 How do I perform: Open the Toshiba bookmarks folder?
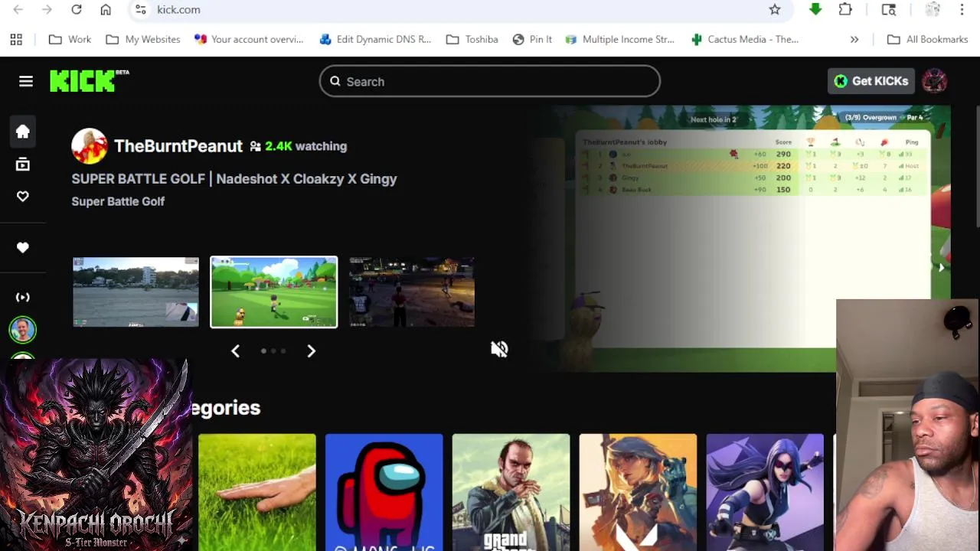click(x=472, y=39)
